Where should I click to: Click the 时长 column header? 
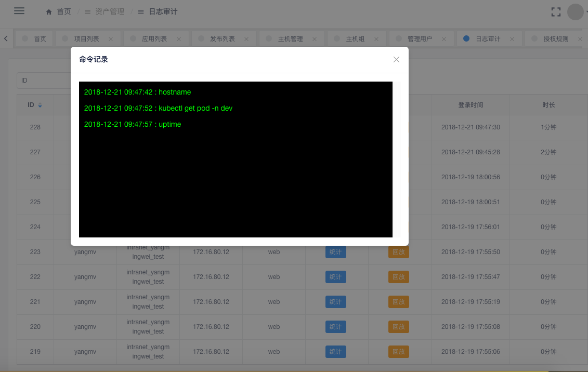pyautogui.click(x=548, y=105)
